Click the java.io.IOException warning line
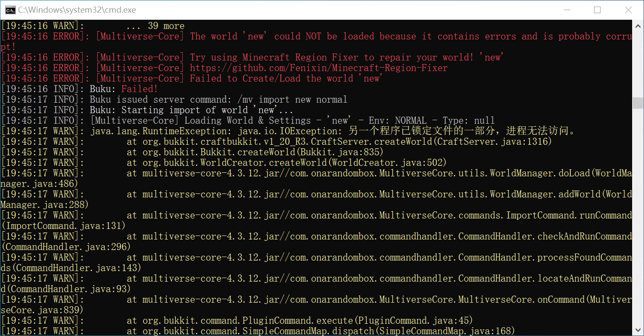Screen dimensions: 644x336 point(332,131)
